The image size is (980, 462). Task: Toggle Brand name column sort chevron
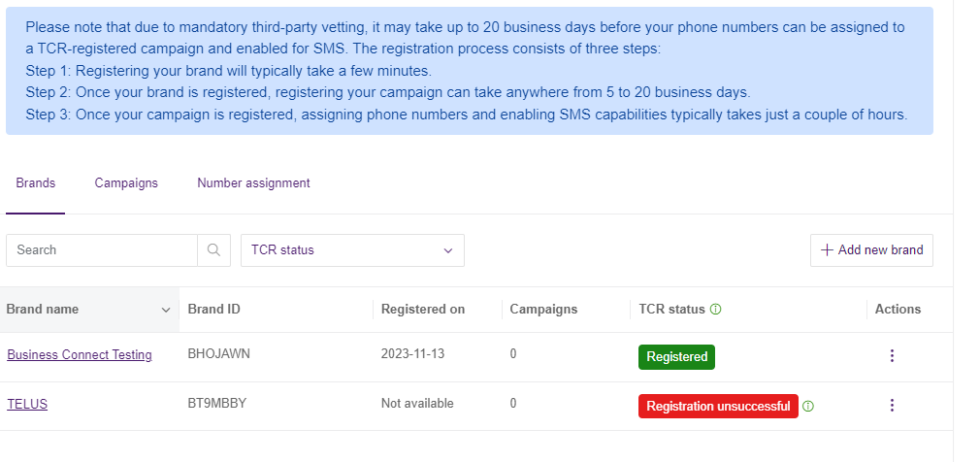165,310
